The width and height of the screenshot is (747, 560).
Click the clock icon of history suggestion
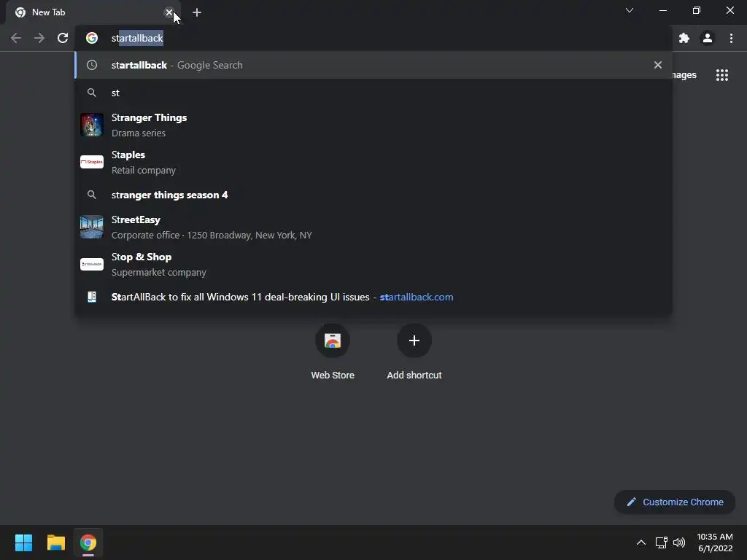92,65
